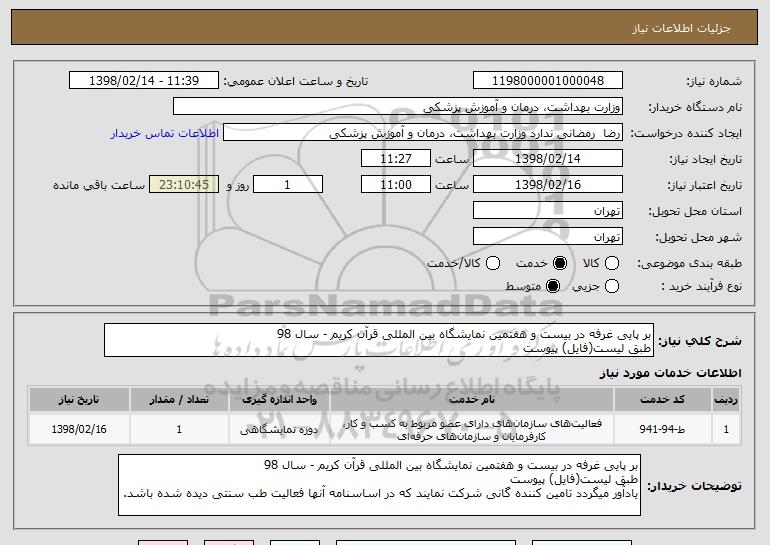This screenshot has width=770, height=545.
Task: Click the اطلاعات خدمات مورد نیاز heading
Action: 671,373
